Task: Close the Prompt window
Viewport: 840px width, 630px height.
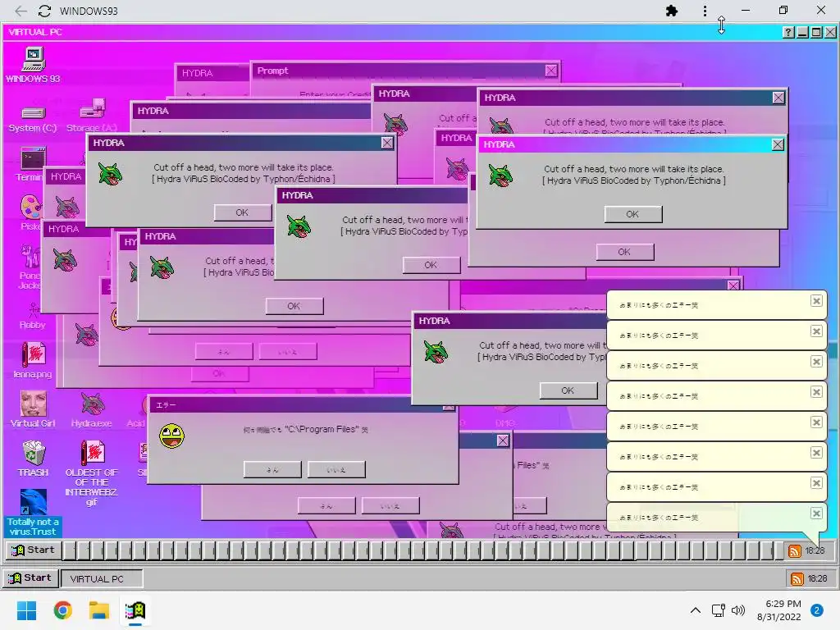Action: 551,71
